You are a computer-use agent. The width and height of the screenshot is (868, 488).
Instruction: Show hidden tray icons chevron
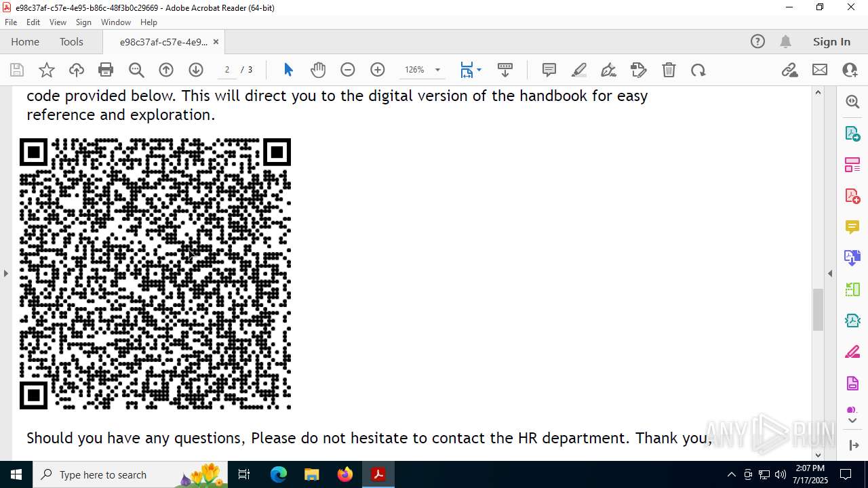[x=731, y=474]
